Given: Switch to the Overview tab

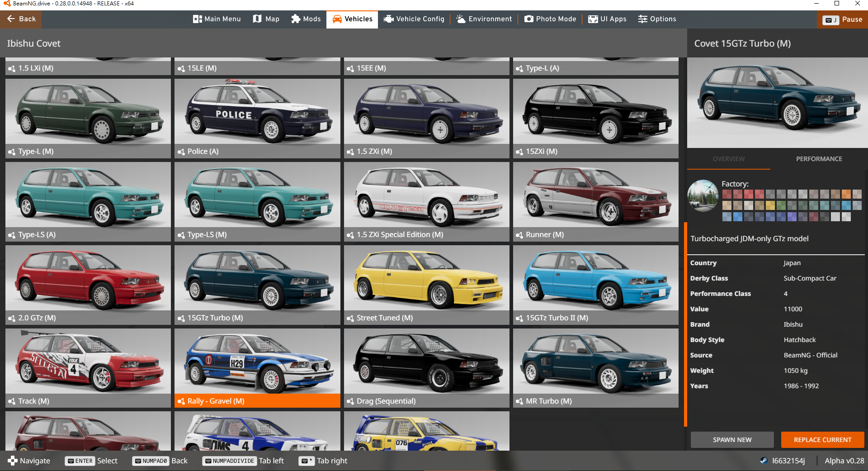Looking at the screenshot, I should coord(728,159).
